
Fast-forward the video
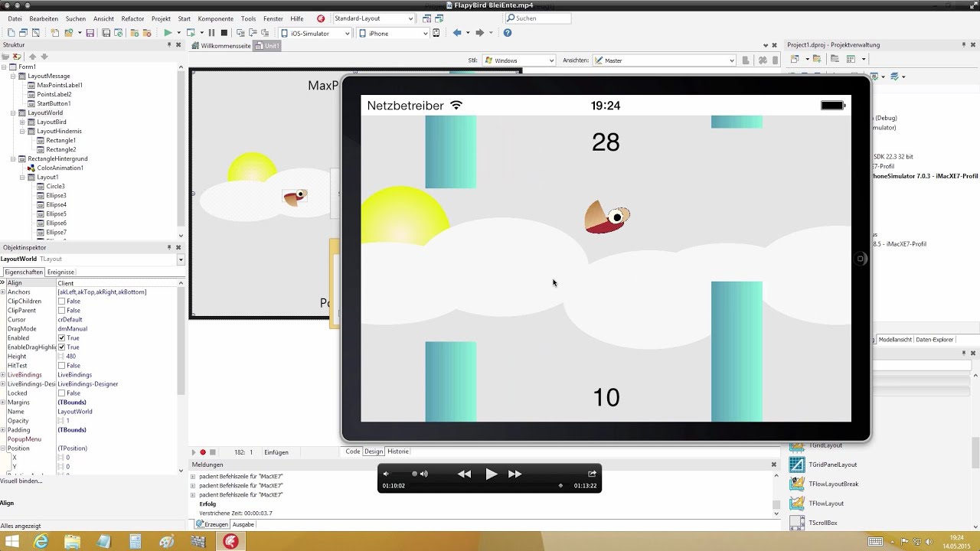tap(515, 474)
